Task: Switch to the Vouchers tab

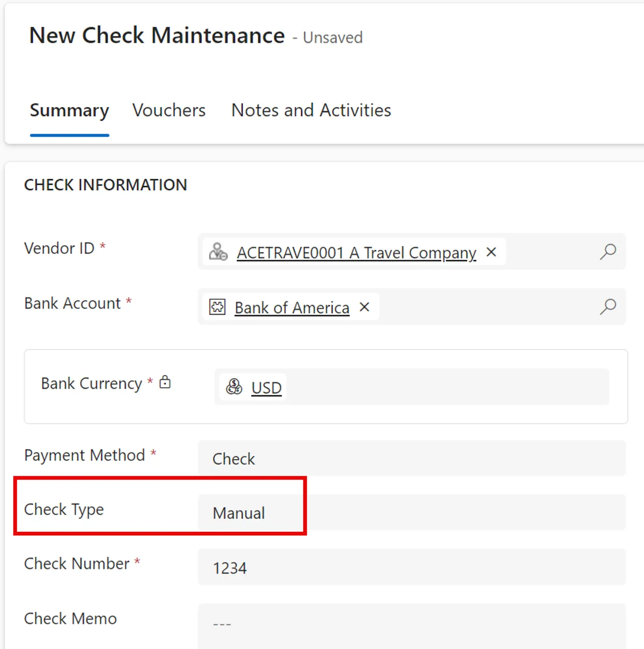Action: pos(169,110)
